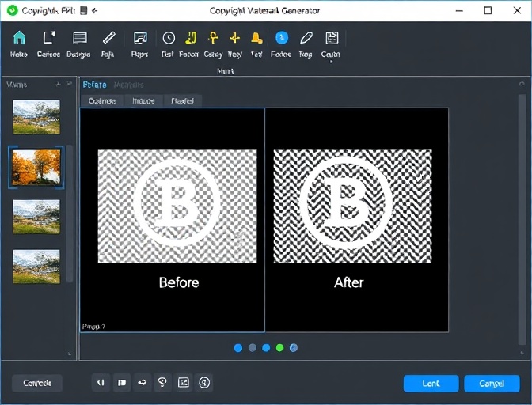This screenshot has height=405, width=532.
Task: Select the outlined pen icon beside blue circle
Action: (306, 38)
